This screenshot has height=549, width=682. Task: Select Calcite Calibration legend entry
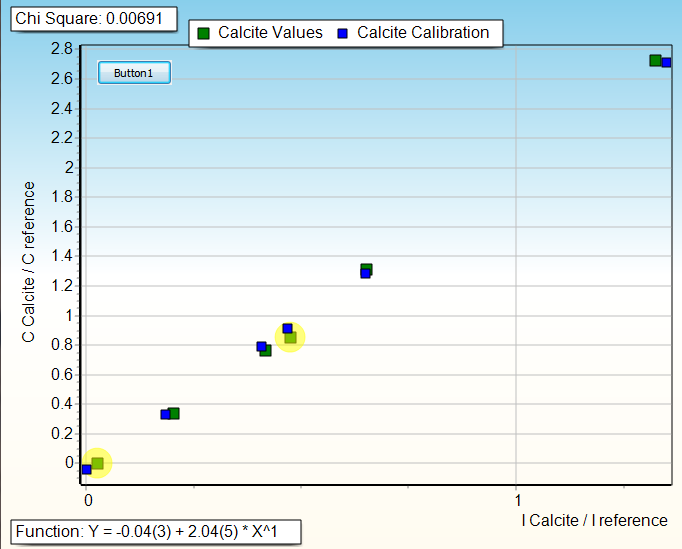pyautogui.click(x=413, y=33)
